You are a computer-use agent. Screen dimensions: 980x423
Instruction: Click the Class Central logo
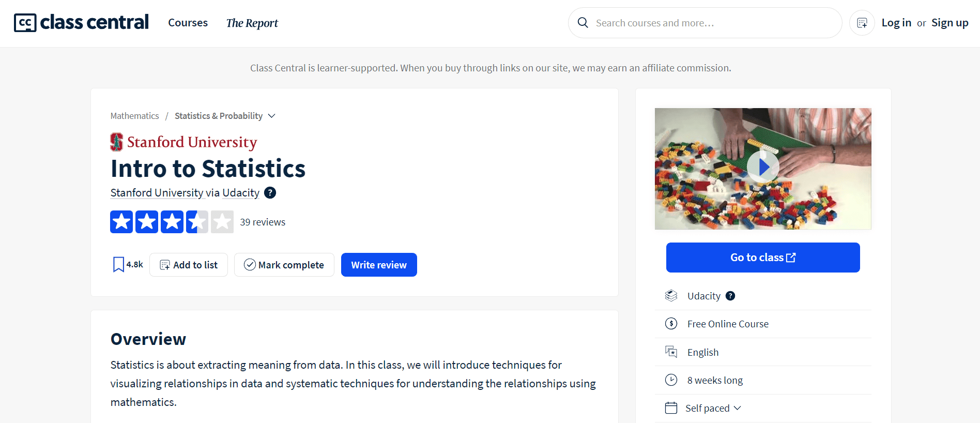click(81, 23)
